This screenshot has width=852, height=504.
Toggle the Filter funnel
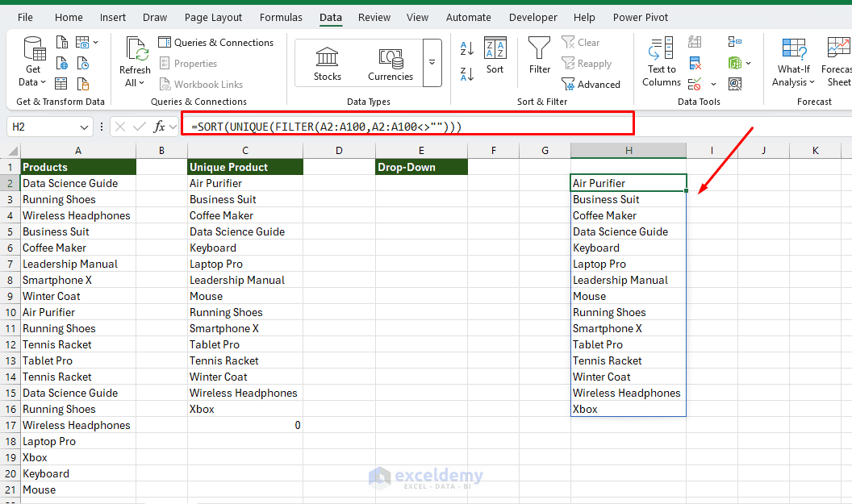[x=540, y=56]
